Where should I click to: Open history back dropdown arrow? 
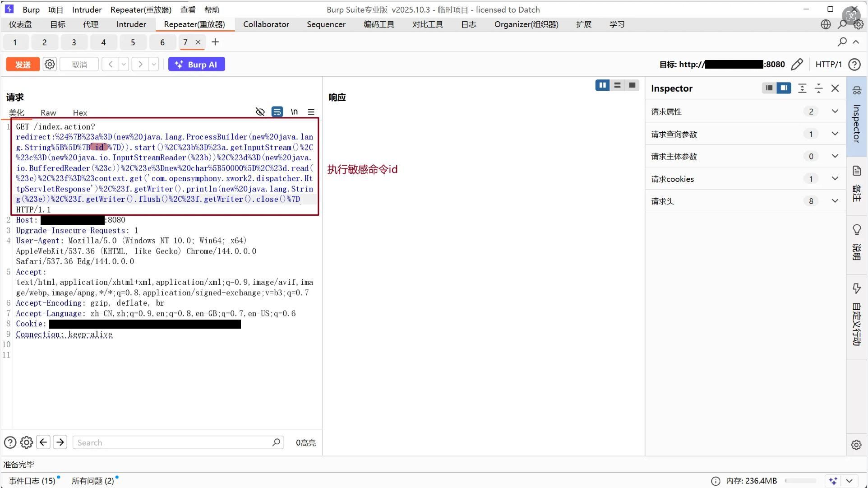click(124, 65)
